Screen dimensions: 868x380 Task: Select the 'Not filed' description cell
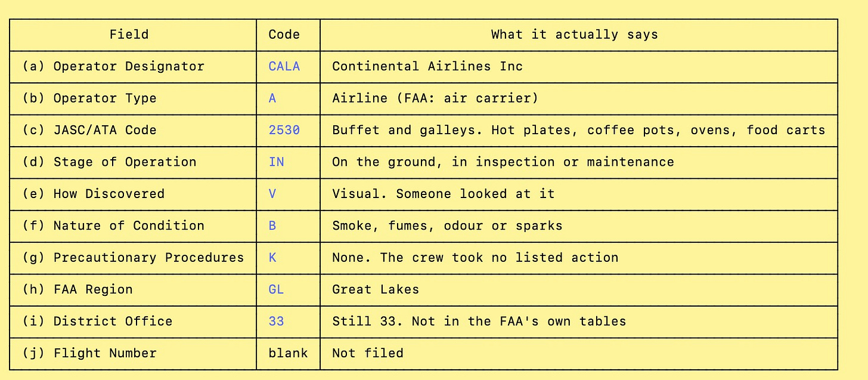579,353
